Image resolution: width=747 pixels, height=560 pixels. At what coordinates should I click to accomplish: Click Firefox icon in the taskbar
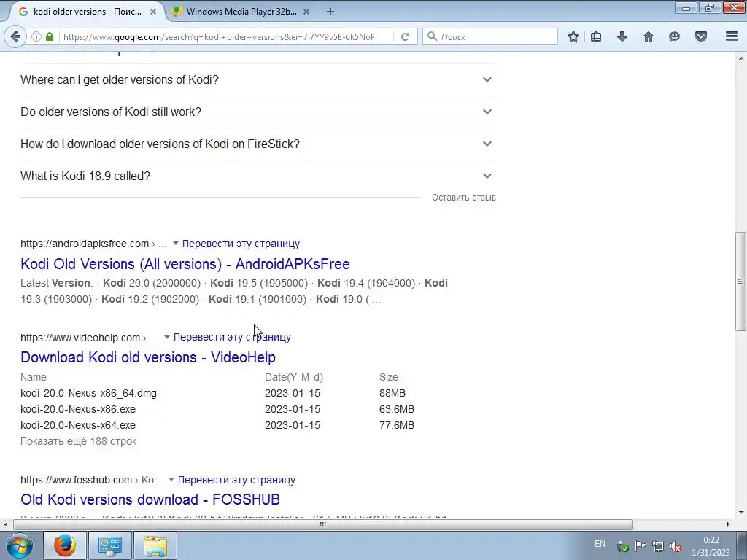point(65,545)
